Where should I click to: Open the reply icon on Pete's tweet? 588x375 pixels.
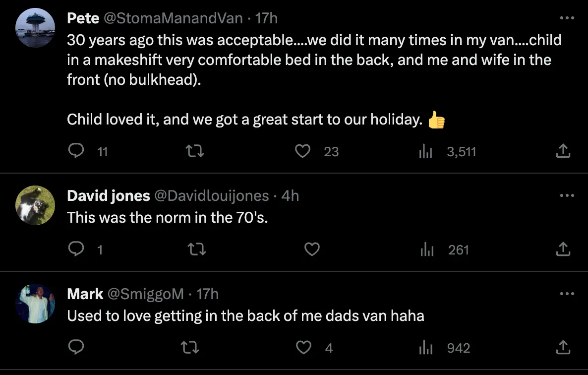tap(76, 151)
